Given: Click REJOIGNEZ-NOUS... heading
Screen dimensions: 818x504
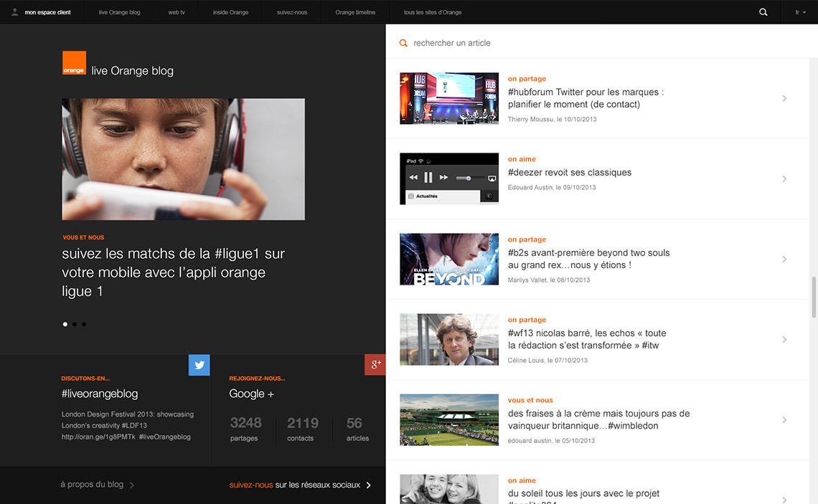Looking at the screenshot, I should click(257, 379).
